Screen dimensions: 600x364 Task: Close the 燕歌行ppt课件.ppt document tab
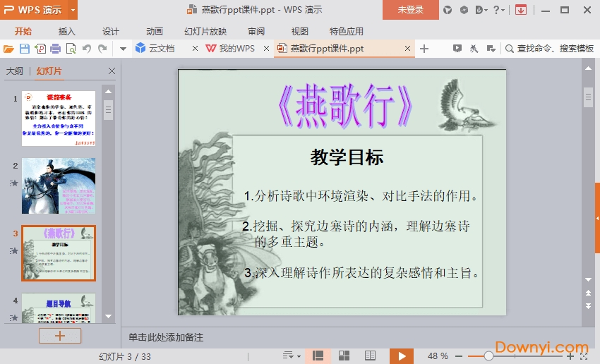coord(407,49)
